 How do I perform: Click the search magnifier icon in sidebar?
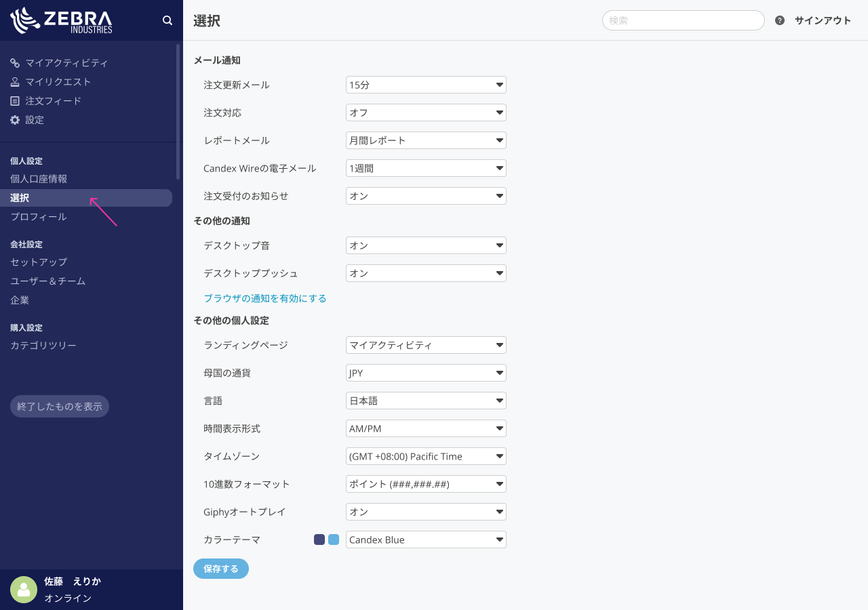[x=167, y=20]
